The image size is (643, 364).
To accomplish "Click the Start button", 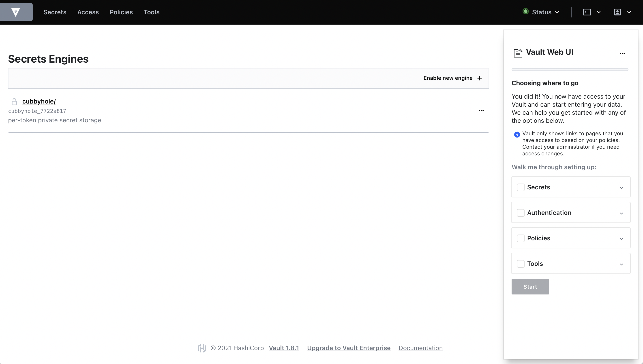I will (x=530, y=286).
